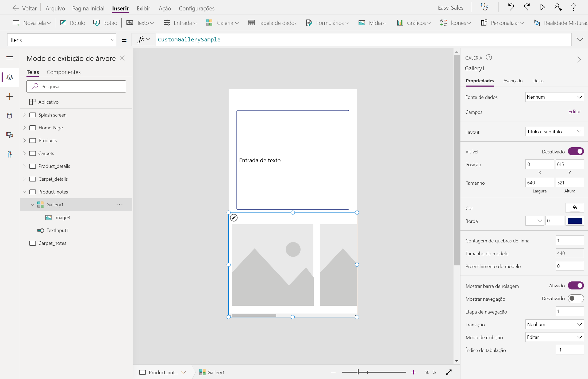Switch to the Componentes tab

[64, 72]
